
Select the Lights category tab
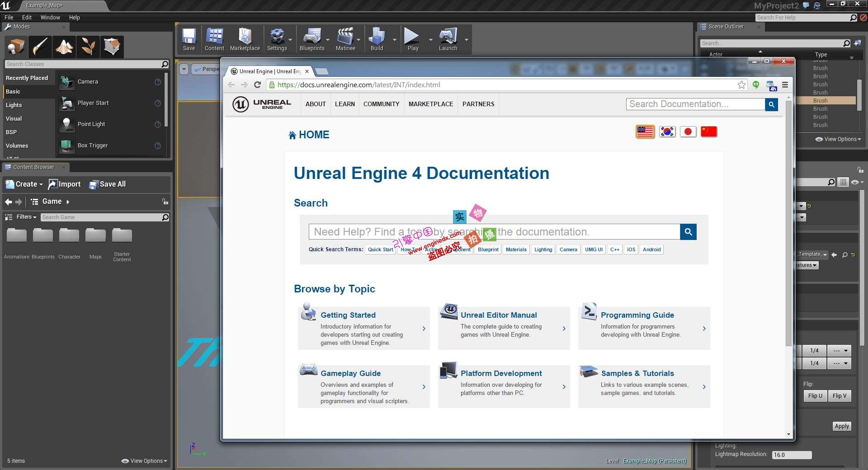point(14,105)
